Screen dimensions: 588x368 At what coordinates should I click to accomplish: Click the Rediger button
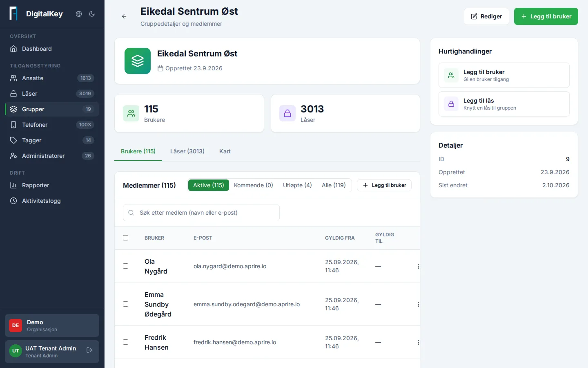tap(486, 16)
